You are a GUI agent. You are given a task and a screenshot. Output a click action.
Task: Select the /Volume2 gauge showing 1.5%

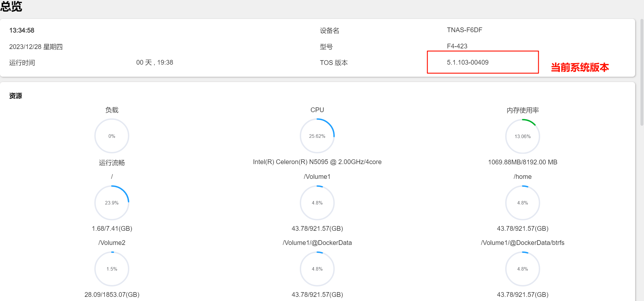click(x=112, y=269)
